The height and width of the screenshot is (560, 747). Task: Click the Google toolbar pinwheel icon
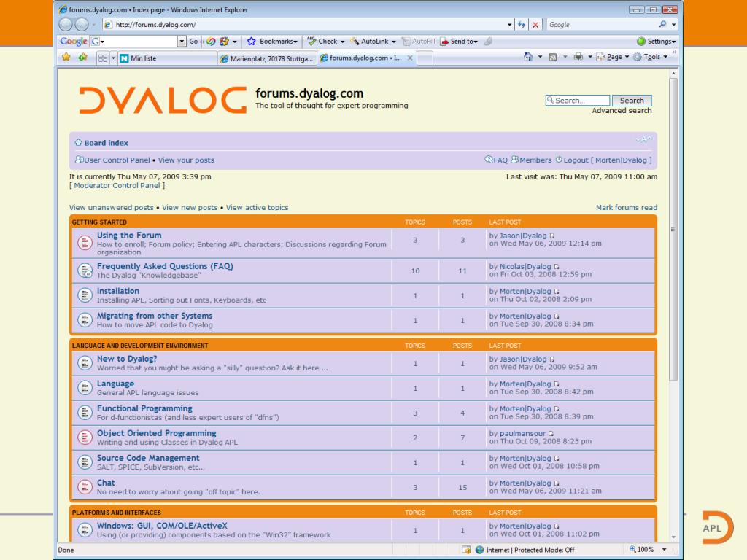(x=211, y=42)
